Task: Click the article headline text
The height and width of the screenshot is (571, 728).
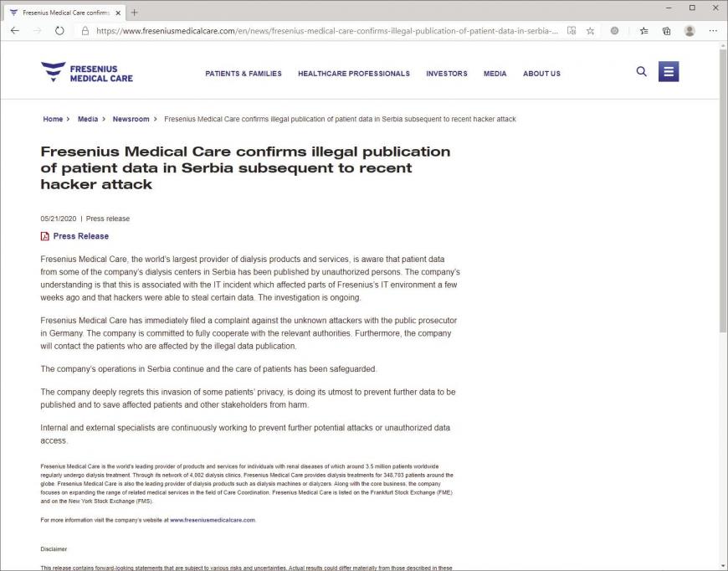Action: click(245, 167)
